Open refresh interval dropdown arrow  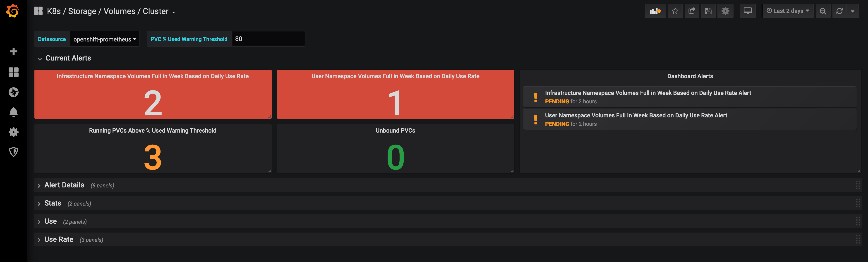coord(852,11)
